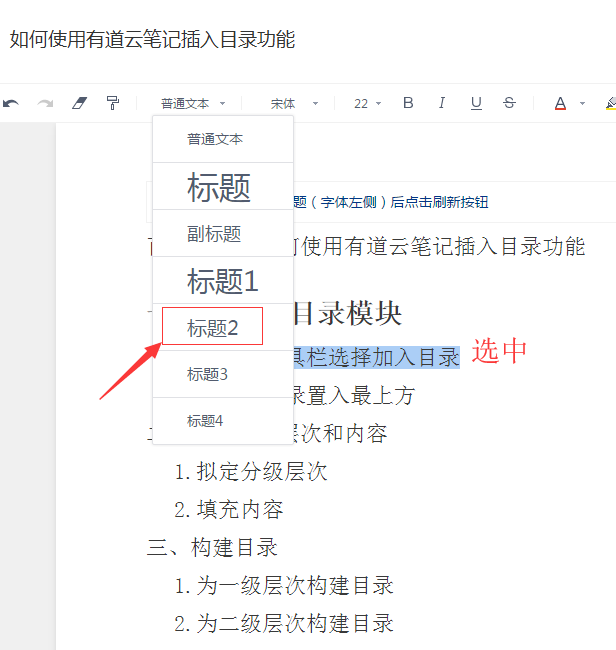616x650 pixels.
Task: Toggle strikethrough formatting
Action: coord(509,103)
